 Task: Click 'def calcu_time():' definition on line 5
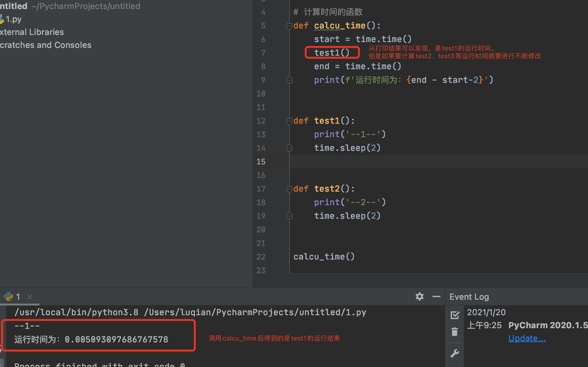(x=337, y=26)
